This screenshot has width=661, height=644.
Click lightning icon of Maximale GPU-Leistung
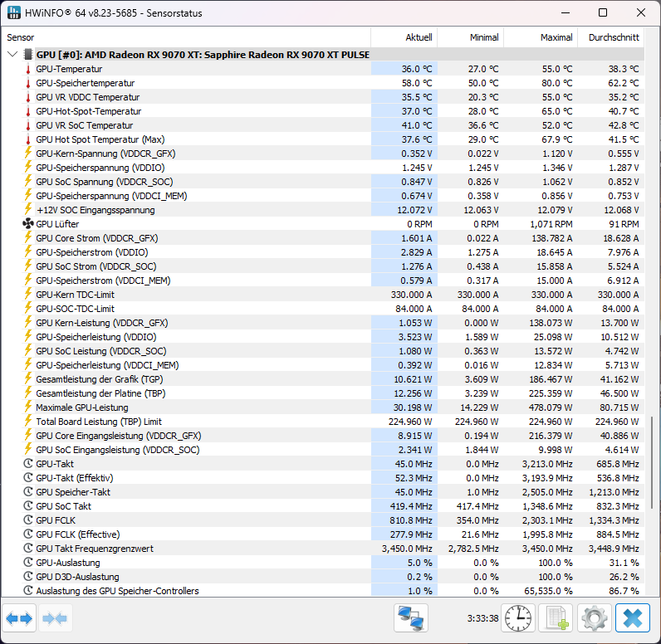click(28, 407)
